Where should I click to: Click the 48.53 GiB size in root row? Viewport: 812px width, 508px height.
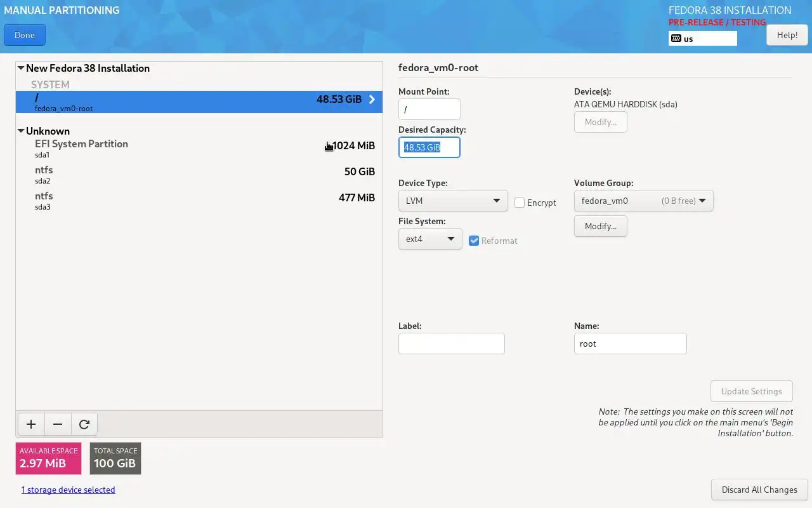point(339,99)
